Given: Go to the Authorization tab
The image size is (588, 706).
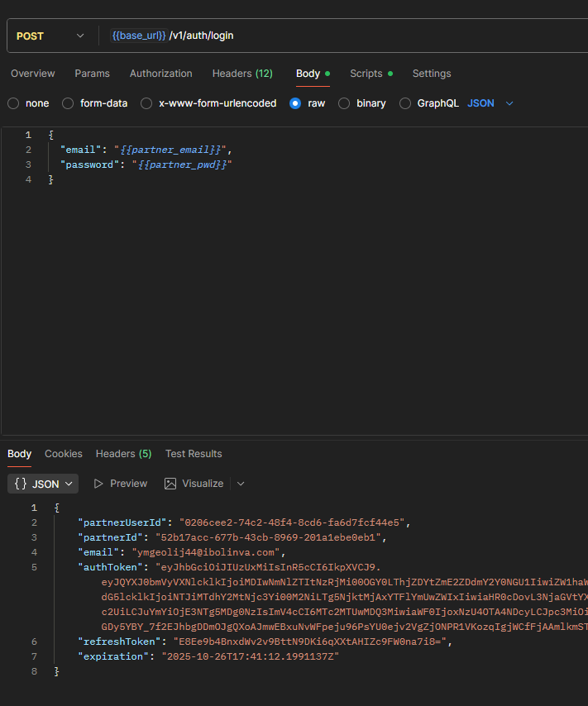Looking at the screenshot, I should [x=160, y=74].
